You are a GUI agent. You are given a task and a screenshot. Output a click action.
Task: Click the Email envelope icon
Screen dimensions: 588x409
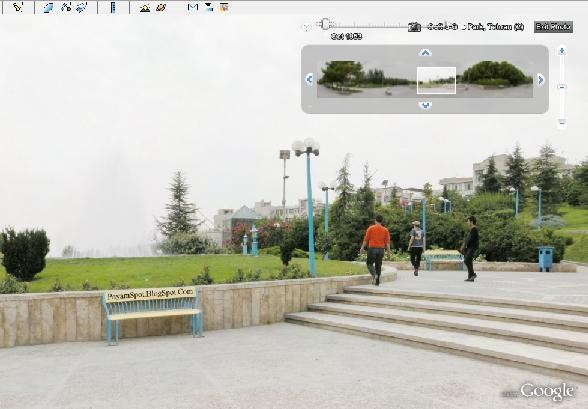tap(193, 7)
